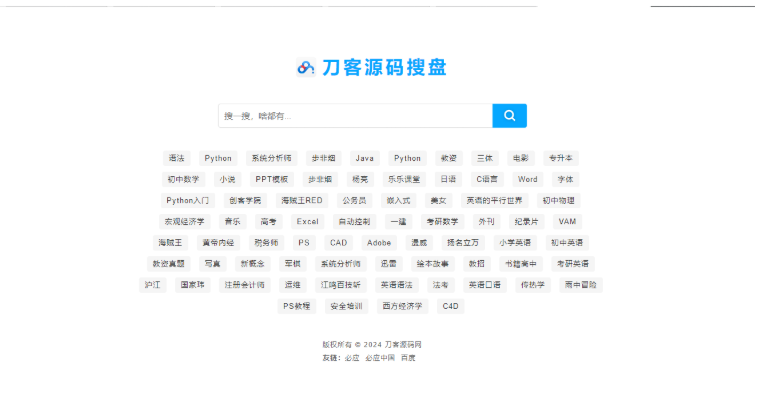Click the 外刊 tag
Screen dimensions: 764x398
[486, 222]
